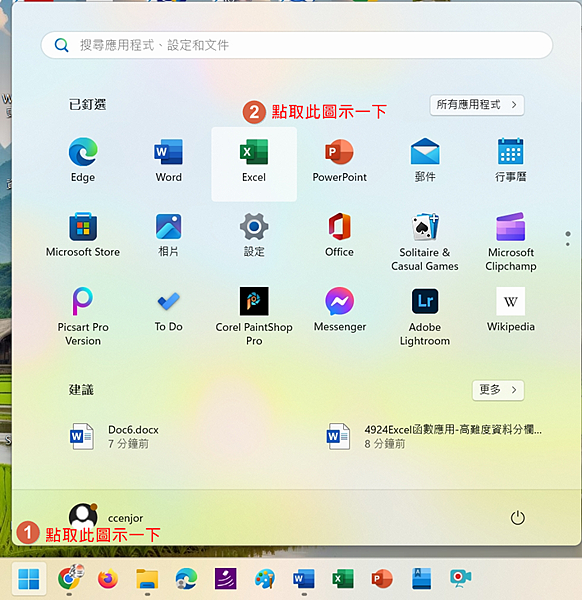
Task: Open the ccenjor user account menu
Action: point(106,517)
